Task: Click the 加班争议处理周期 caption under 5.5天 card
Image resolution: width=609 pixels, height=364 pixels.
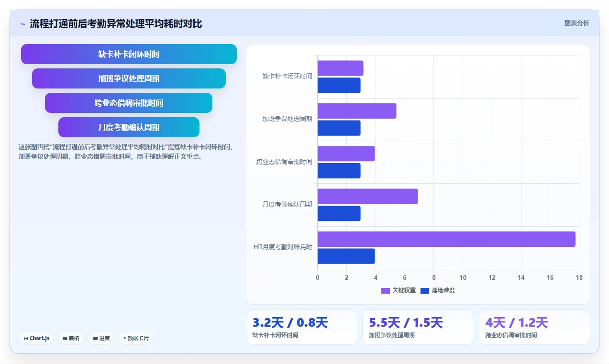Action: coord(392,335)
